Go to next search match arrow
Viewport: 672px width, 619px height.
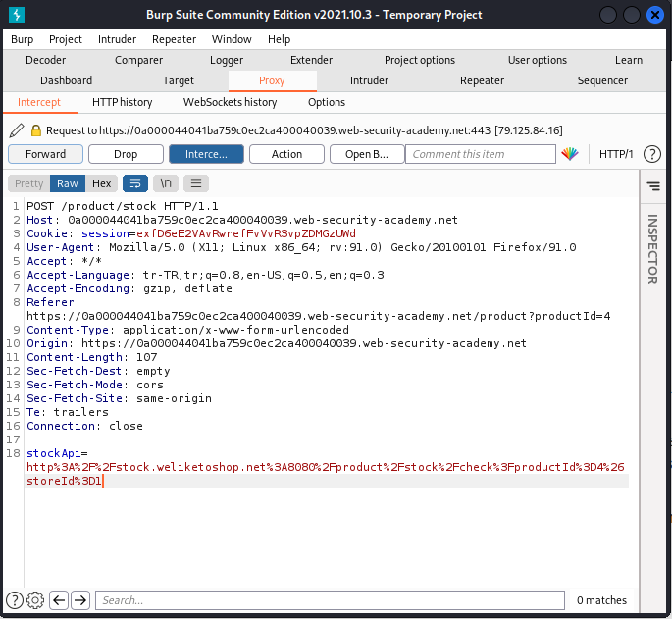(80, 600)
